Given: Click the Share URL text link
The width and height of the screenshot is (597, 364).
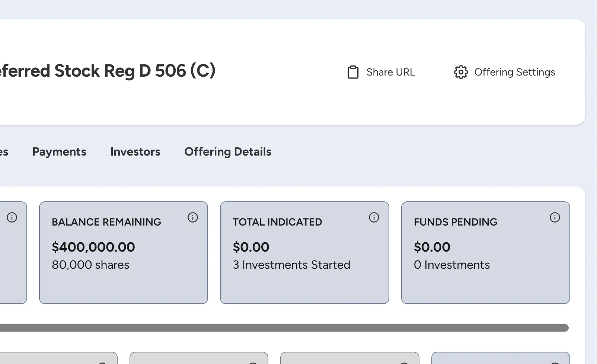Looking at the screenshot, I should click(x=390, y=72).
